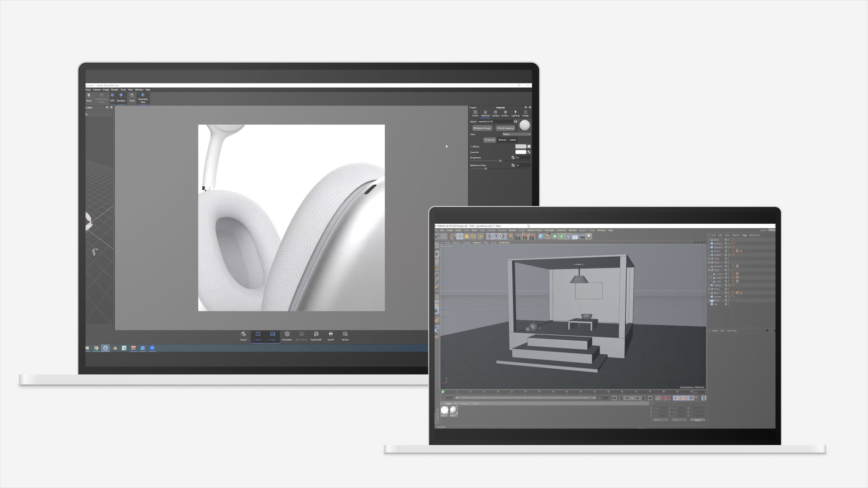The image size is (868, 488).
Task: Expand the Diffuse property
Action: pos(471,146)
